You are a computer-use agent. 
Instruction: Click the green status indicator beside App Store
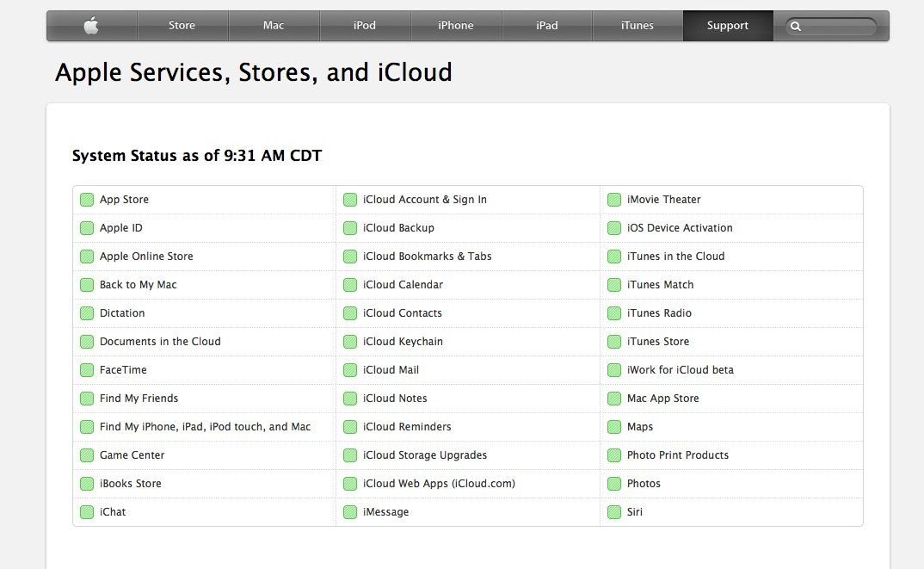[x=86, y=199]
